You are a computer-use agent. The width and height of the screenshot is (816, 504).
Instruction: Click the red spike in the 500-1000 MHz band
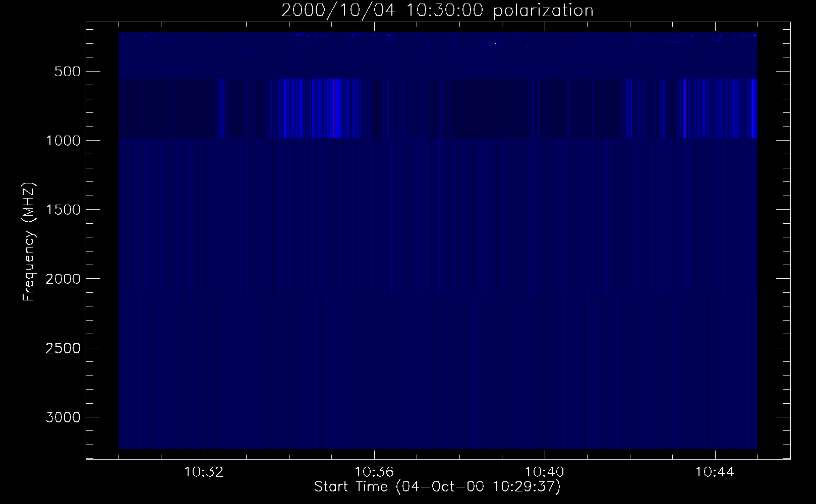[x=334, y=108]
